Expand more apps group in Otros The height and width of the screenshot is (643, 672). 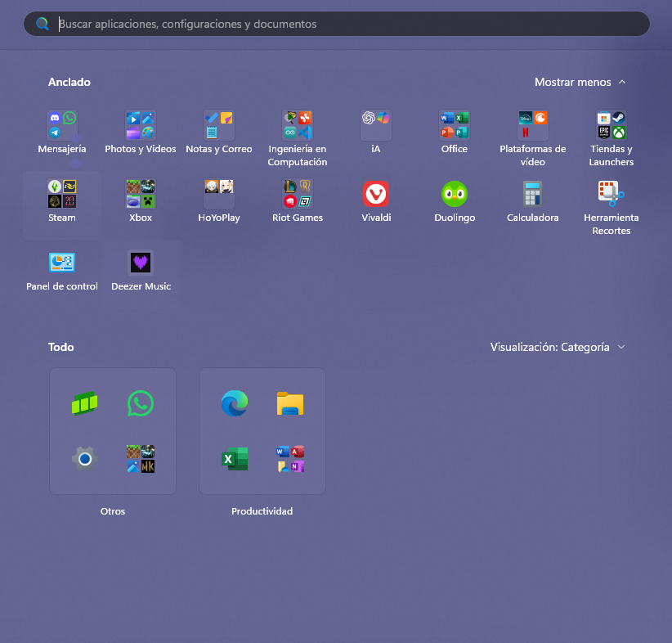[141, 459]
